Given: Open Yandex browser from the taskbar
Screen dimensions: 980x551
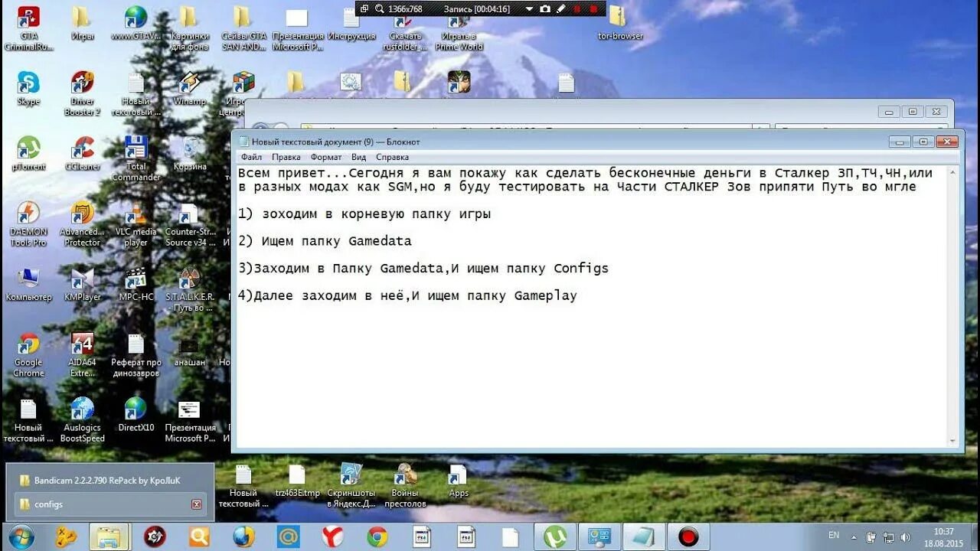Looking at the screenshot, I should point(332,536).
